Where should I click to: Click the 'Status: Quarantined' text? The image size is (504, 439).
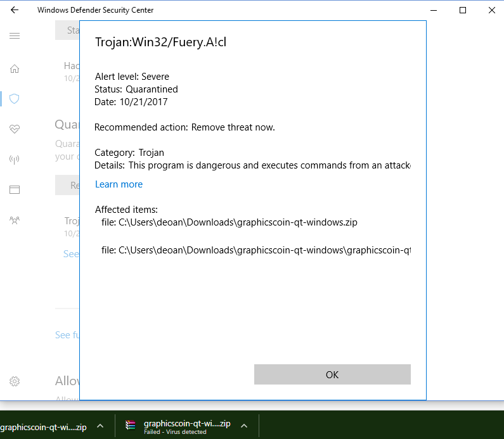point(136,89)
